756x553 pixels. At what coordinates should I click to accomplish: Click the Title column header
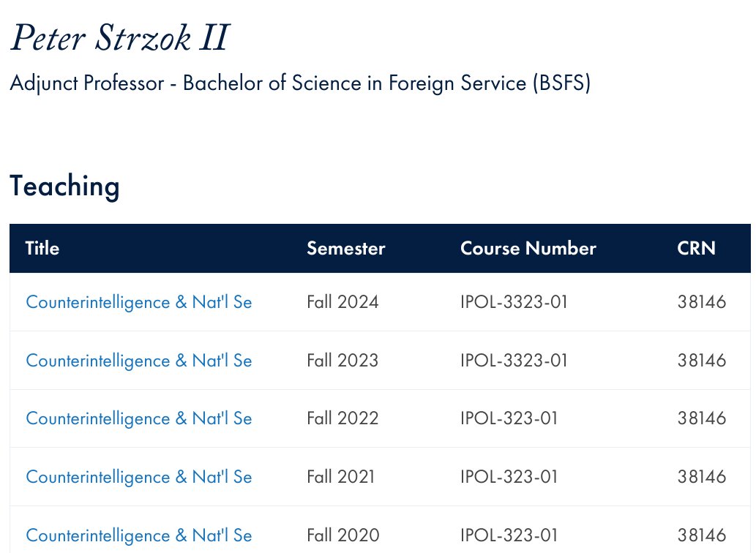[x=42, y=248]
